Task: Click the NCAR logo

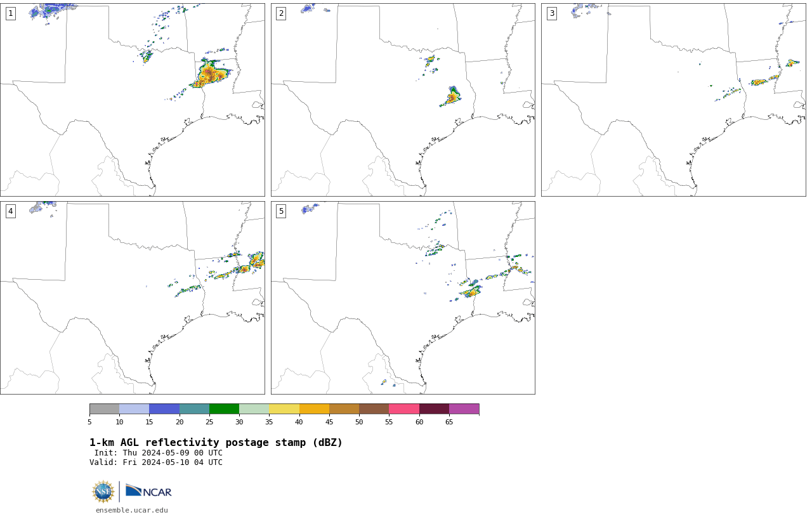Action: pyautogui.click(x=148, y=491)
